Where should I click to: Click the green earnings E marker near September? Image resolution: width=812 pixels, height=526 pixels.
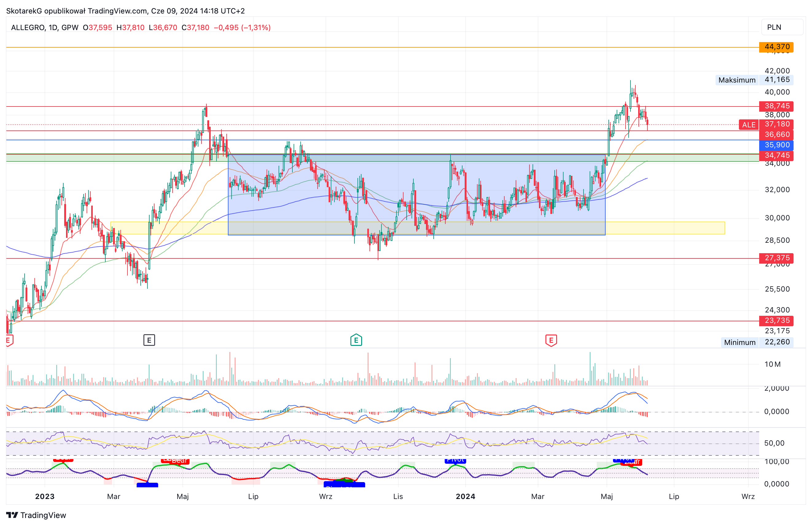point(356,340)
